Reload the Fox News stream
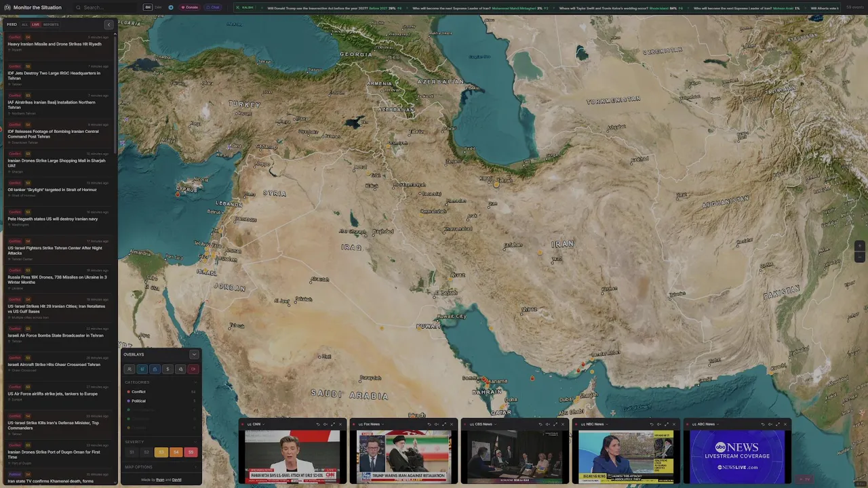868x488 pixels. click(429, 424)
